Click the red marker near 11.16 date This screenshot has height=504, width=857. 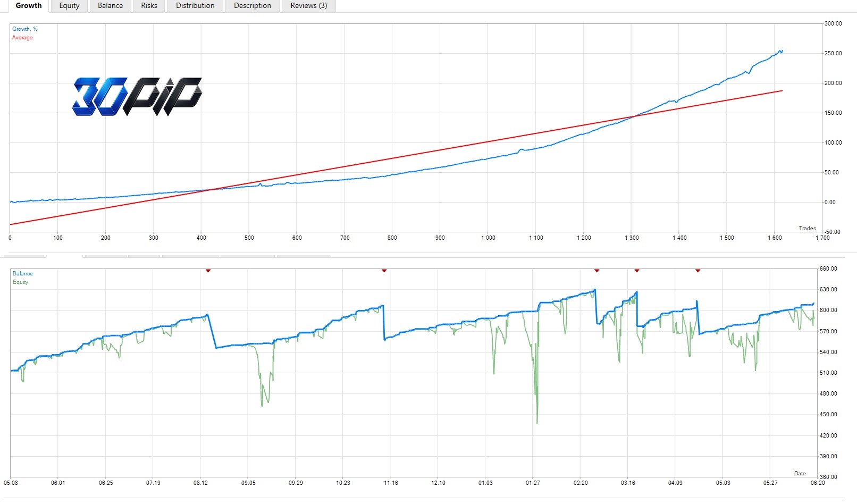point(384,271)
